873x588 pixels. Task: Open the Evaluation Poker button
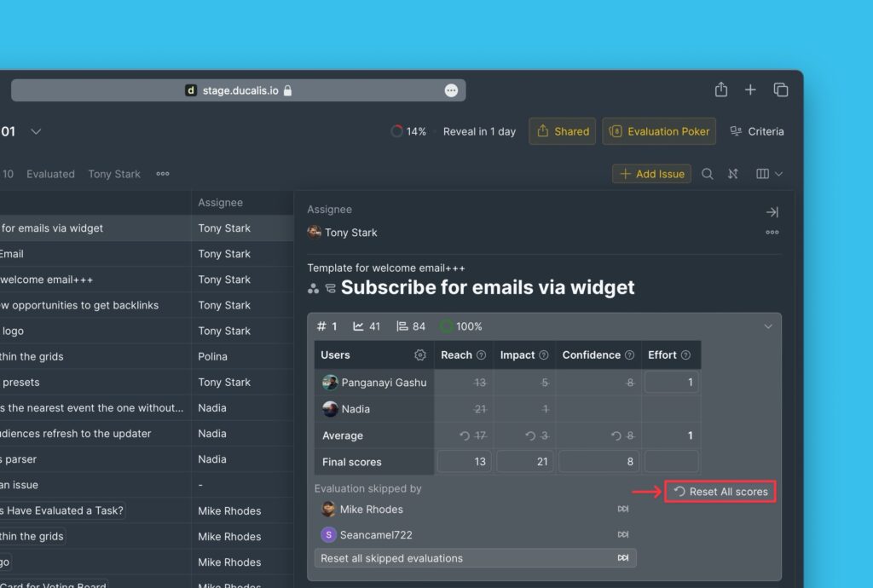click(x=659, y=131)
